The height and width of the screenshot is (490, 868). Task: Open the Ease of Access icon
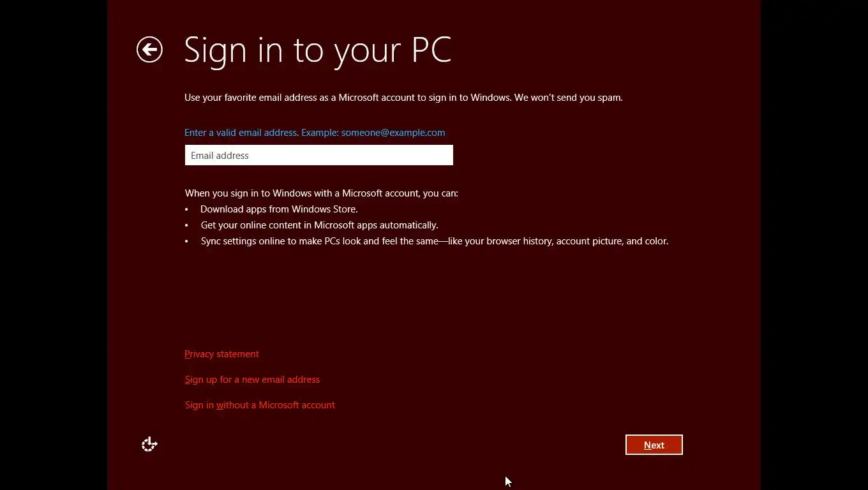click(x=149, y=444)
